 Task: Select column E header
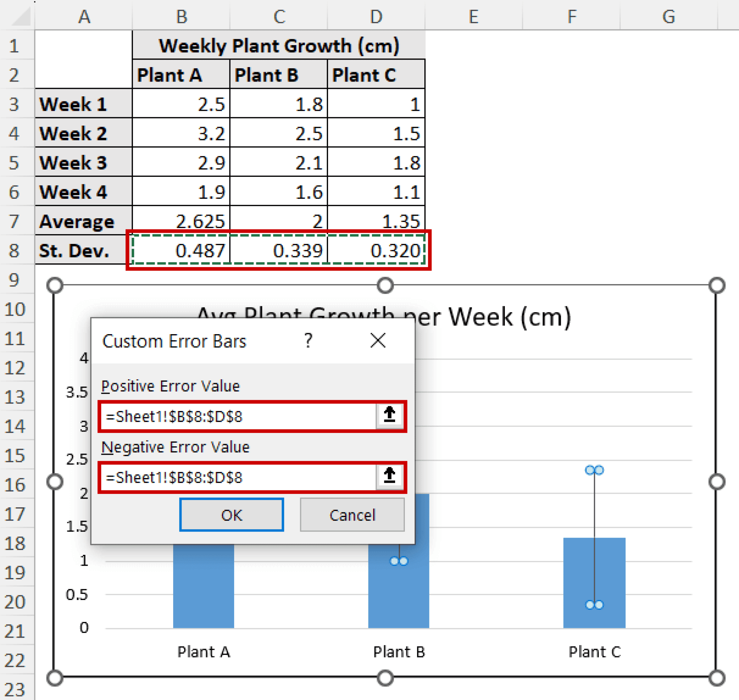tap(474, 17)
